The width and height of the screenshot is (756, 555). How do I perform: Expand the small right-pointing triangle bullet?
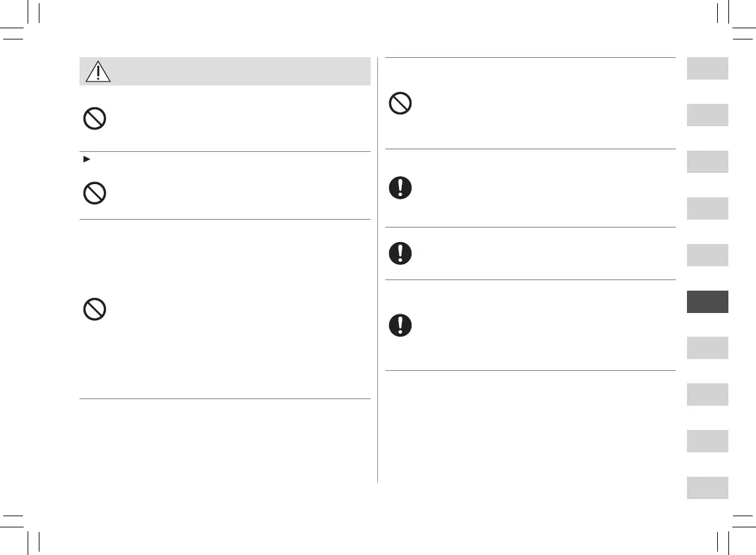point(85,160)
